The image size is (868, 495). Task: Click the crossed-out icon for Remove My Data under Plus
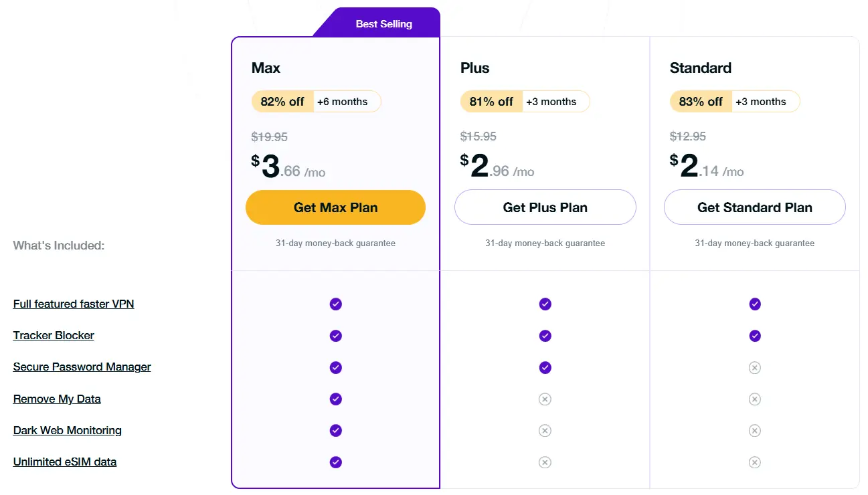coord(545,399)
